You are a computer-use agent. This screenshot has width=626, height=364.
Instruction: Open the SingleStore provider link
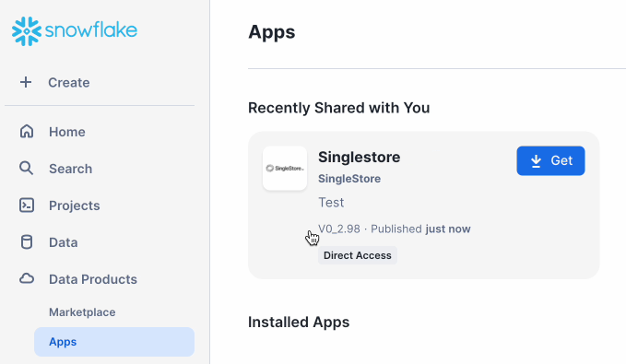click(x=349, y=179)
